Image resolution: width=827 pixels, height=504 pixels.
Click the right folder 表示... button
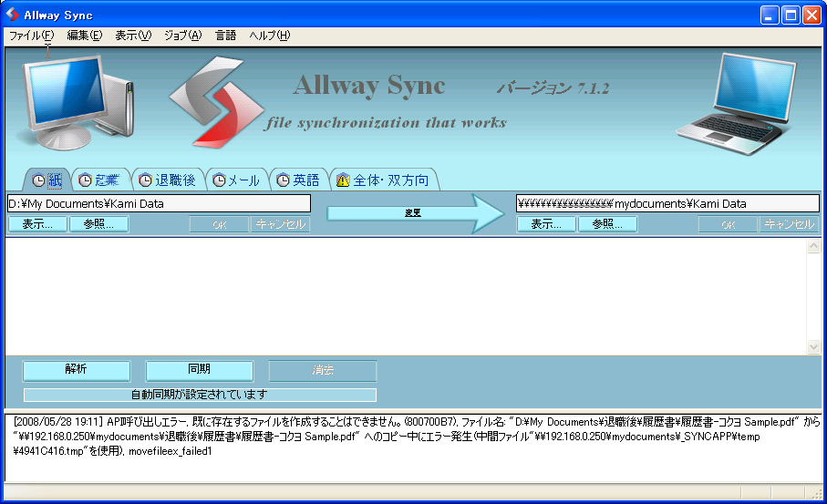tap(546, 224)
